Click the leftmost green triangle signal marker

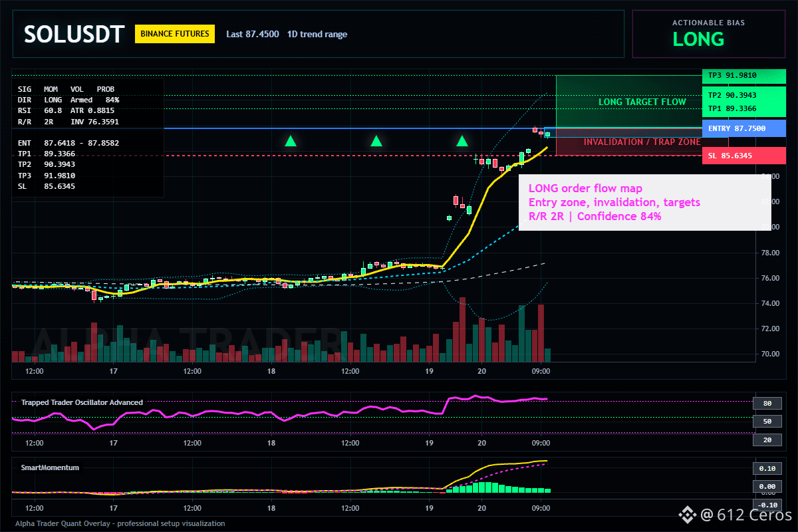click(291, 140)
